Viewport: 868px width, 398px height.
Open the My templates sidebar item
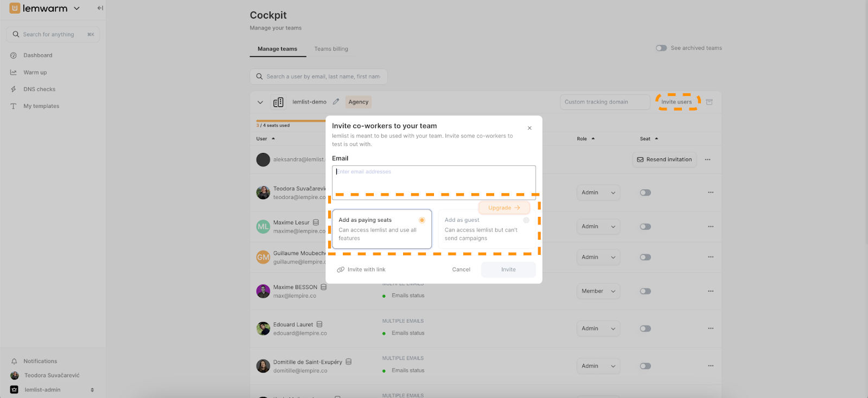[x=41, y=106]
